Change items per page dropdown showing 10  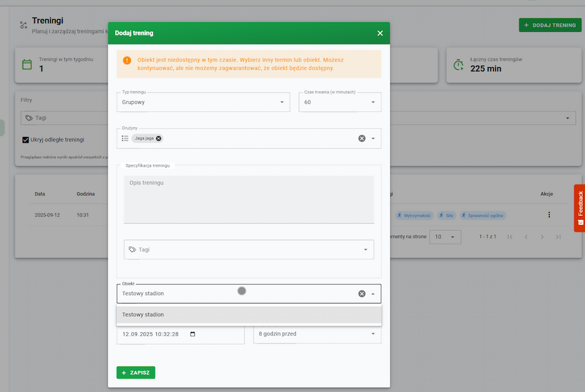click(x=445, y=237)
